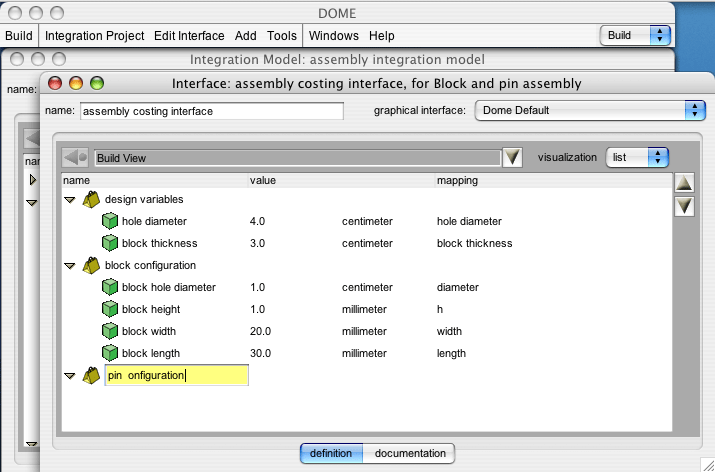Move selected item up with the up-arrow button
715x472 pixels.
click(684, 183)
